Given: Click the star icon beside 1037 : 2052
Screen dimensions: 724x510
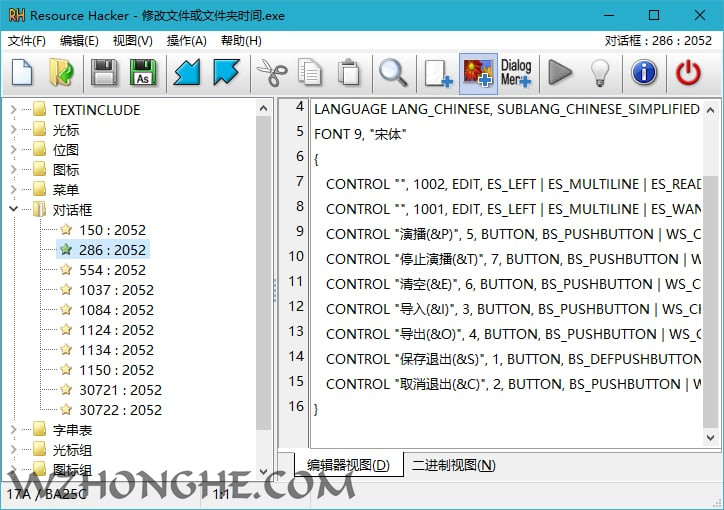Looking at the screenshot, I should [66, 289].
